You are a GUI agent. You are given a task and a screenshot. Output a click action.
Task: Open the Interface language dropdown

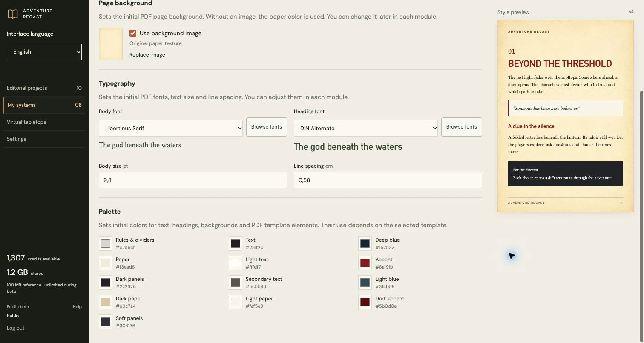pos(44,52)
